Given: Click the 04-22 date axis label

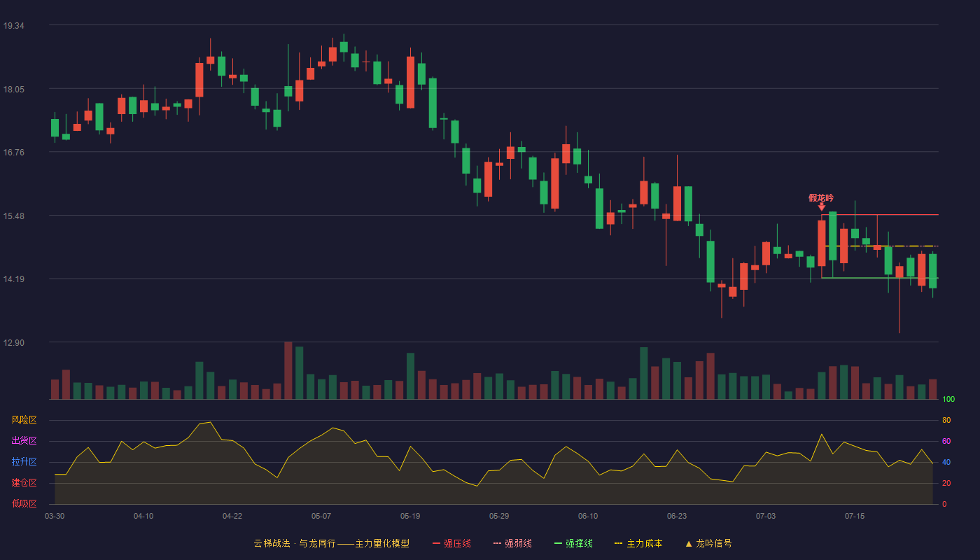Looking at the screenshot, I should click(232, 516).
